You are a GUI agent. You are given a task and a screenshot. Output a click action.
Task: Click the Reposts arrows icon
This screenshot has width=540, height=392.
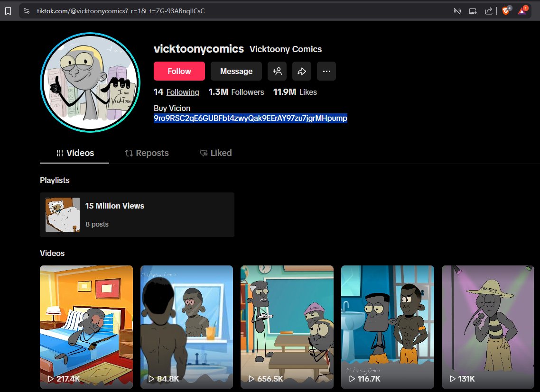tap(129, 153)
